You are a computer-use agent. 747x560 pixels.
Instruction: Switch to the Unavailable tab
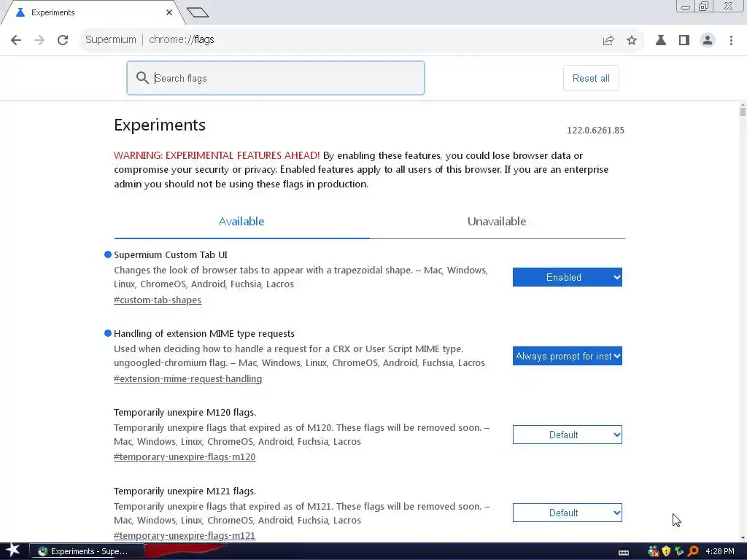(497, 222)
